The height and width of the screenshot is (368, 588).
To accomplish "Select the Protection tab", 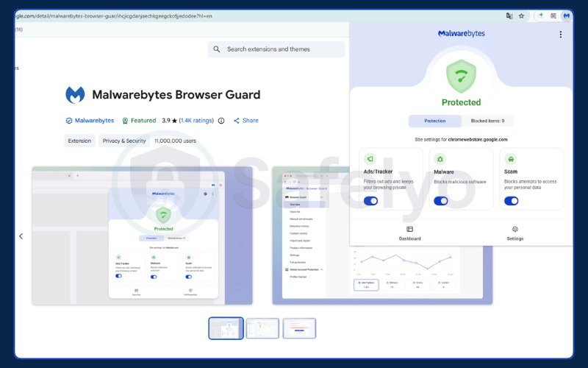I will (x=434, y=121).
